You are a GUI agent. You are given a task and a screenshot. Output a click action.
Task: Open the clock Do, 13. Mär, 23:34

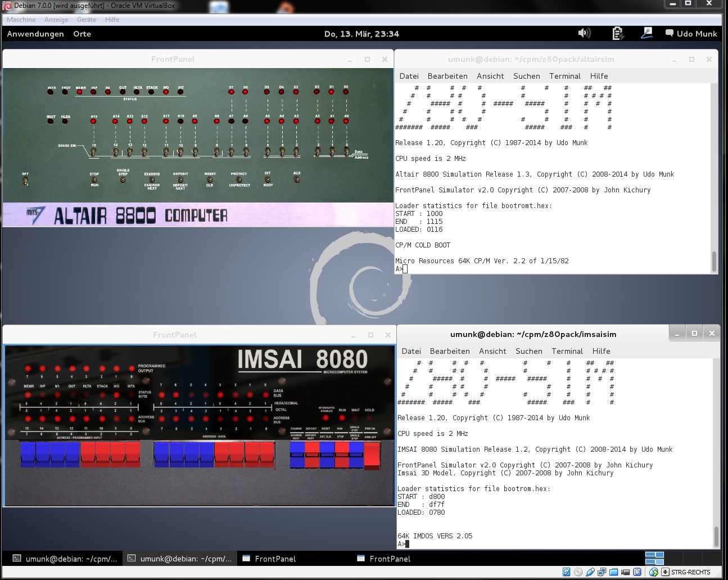tap(361, 34)
